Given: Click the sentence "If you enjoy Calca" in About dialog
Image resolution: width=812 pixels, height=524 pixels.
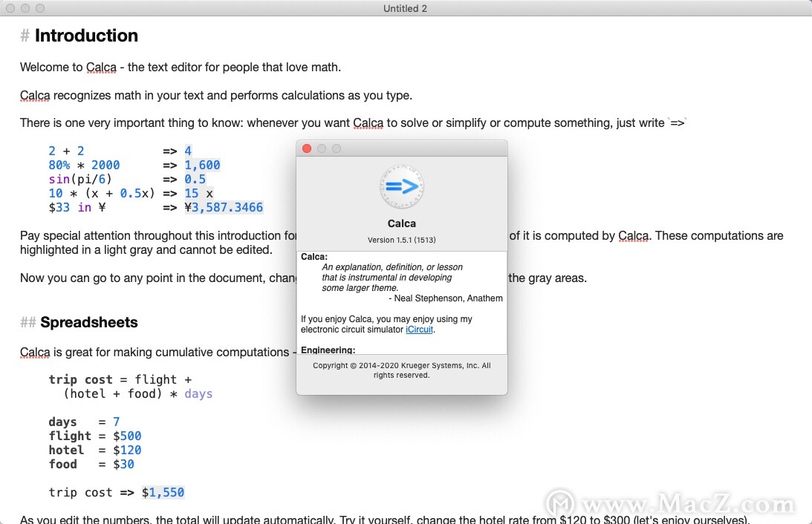Looking at the screenshot, I should (x=386, y=324).
